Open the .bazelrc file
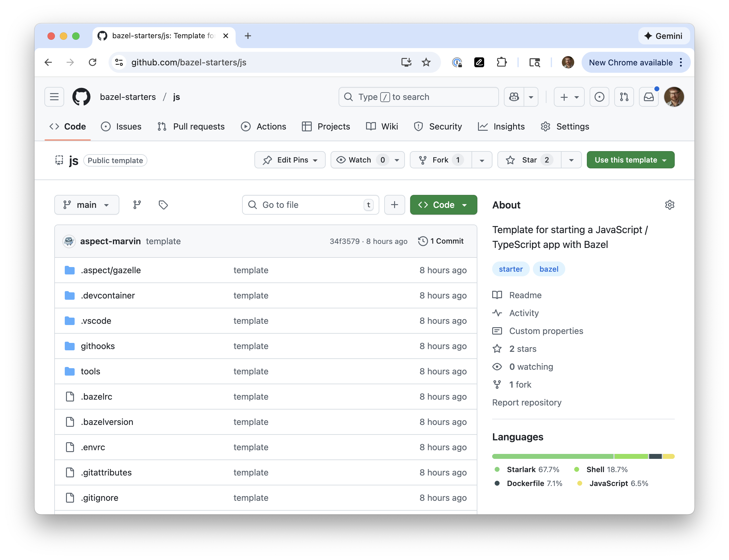The width and height of the screenshot is (729, 560). 96,396
